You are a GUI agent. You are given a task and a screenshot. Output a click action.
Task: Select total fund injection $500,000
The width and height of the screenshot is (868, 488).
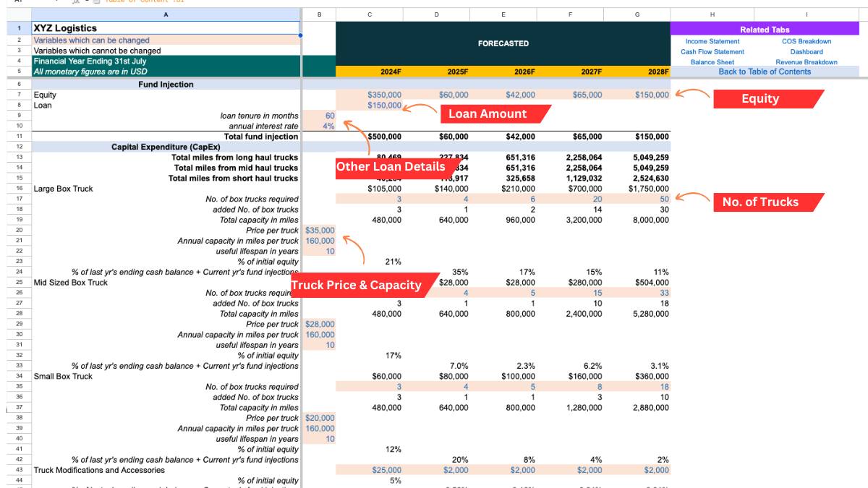point(370,137)
